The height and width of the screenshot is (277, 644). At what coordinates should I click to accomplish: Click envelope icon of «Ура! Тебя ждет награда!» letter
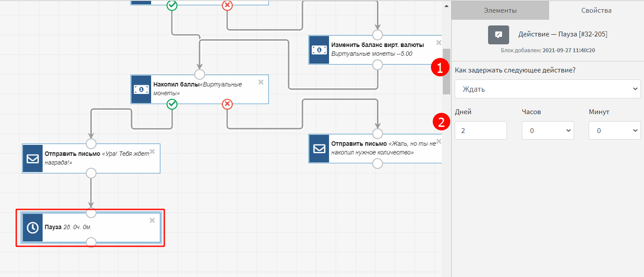pyautogui.click(x=33, y=158)
